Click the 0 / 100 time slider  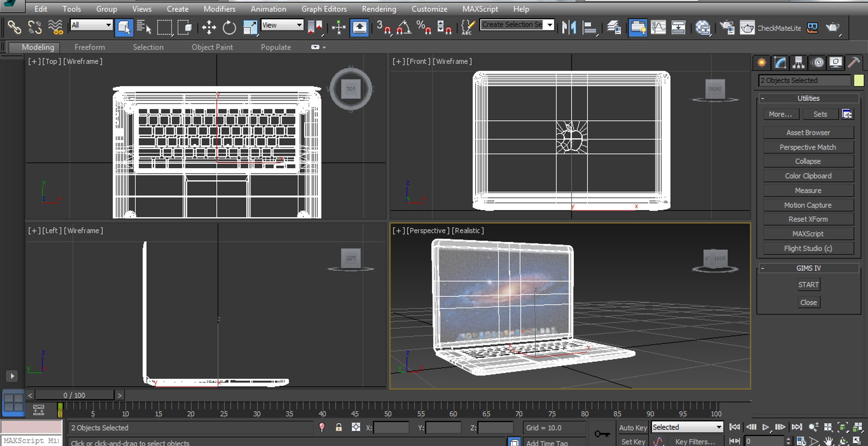pos(75,395)
